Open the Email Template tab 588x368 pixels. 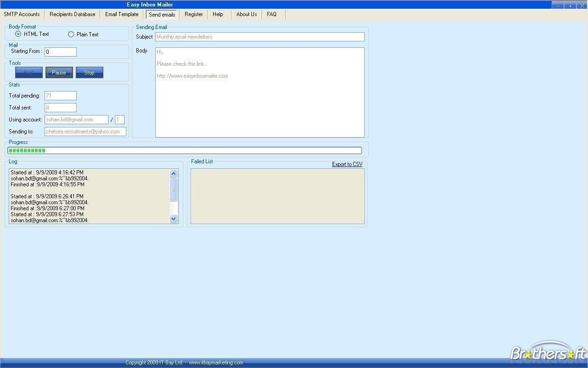(122, 14)
